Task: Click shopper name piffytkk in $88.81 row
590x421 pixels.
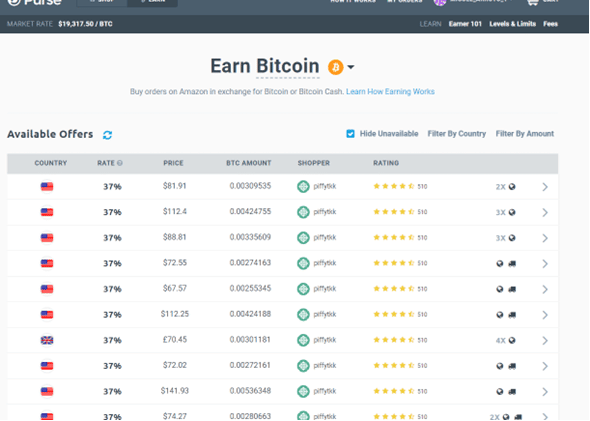Action: point(325,237)
